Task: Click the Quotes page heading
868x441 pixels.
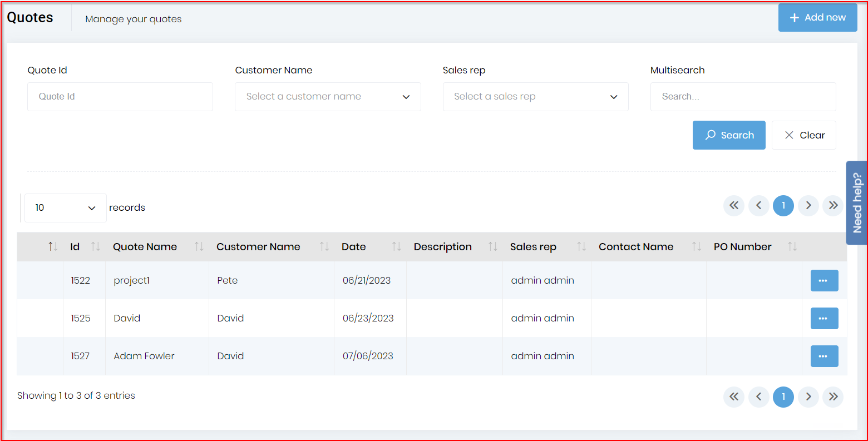Action: pos(30,18)
